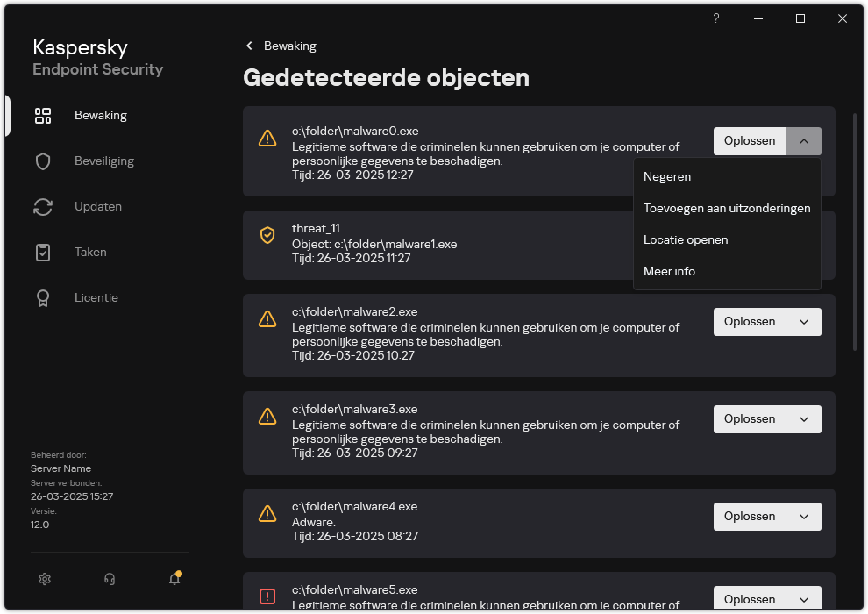Click the help question mark at top
The width and height of the screenshot is (868, 614).
click(715, 18)
